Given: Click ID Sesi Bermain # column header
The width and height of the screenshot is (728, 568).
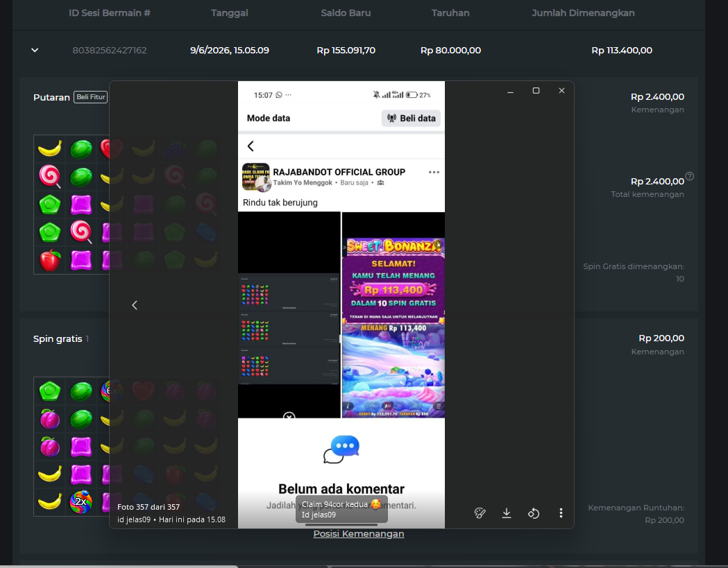Looking at the screenshot, I should 110,13.
